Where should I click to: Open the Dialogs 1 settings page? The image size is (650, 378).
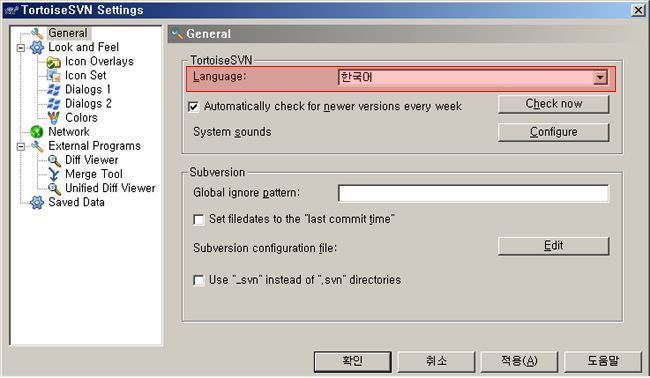coord(87,90)
